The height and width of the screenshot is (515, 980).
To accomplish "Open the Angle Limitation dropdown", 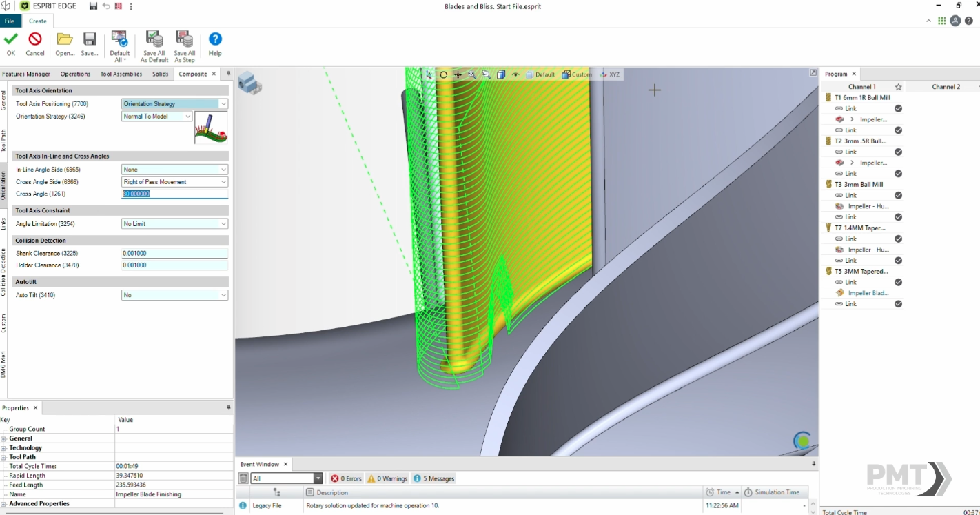I will coord(223,224).
